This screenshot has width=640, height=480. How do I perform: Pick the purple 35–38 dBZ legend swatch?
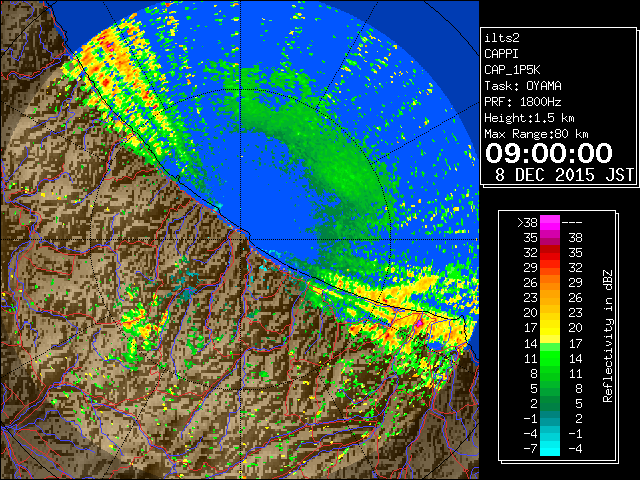click(x=550, y=238)
